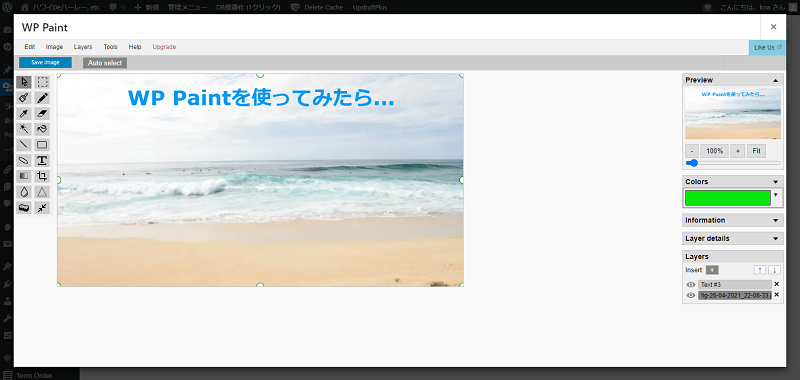
Task: Select the Brush tool
Action: (x=24, y=98)
